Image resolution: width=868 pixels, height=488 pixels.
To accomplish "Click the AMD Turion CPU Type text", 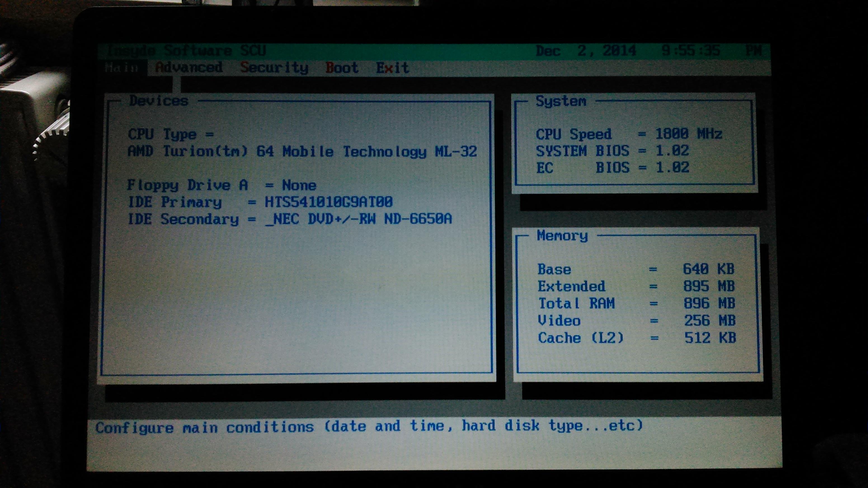I will click(302, 151).
